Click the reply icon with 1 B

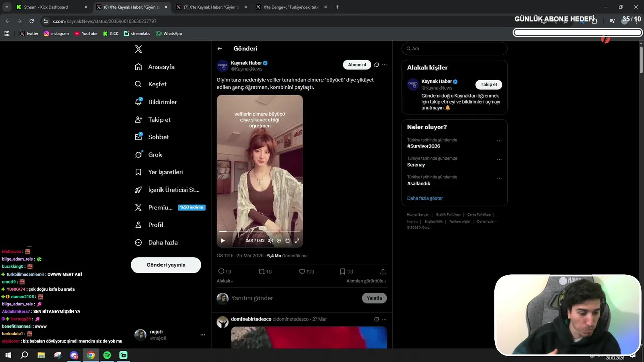[225, 271]
